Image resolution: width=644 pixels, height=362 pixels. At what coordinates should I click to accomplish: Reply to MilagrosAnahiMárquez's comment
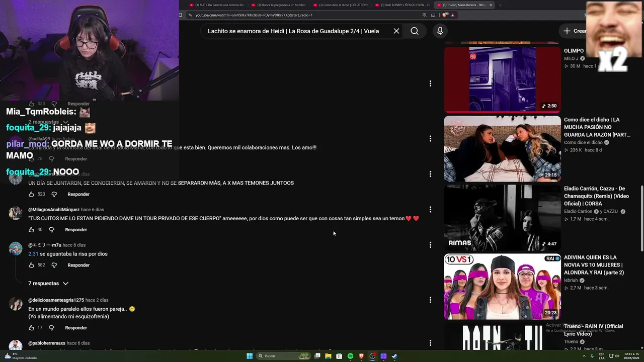76,230
